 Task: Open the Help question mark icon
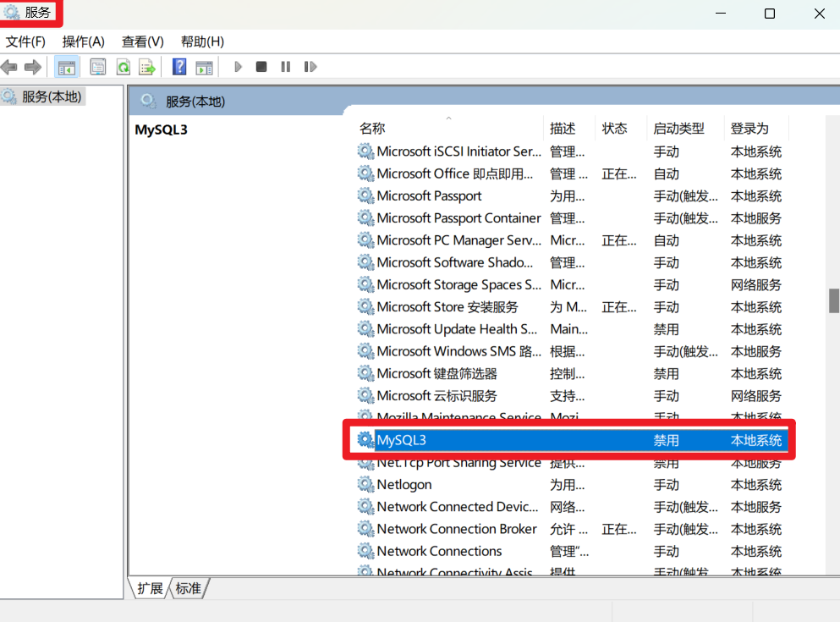179,67
